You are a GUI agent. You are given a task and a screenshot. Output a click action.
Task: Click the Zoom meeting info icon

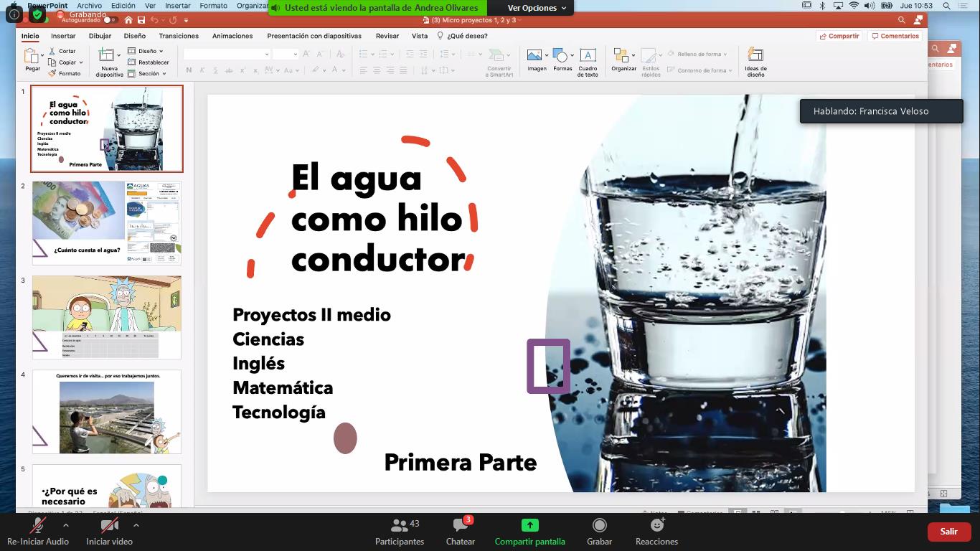14,14
